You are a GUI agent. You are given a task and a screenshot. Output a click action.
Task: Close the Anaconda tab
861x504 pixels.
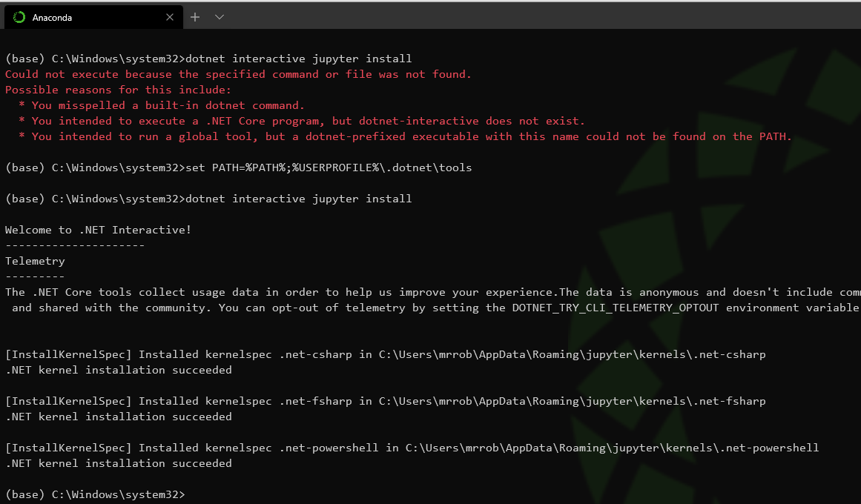coord(170,17)
